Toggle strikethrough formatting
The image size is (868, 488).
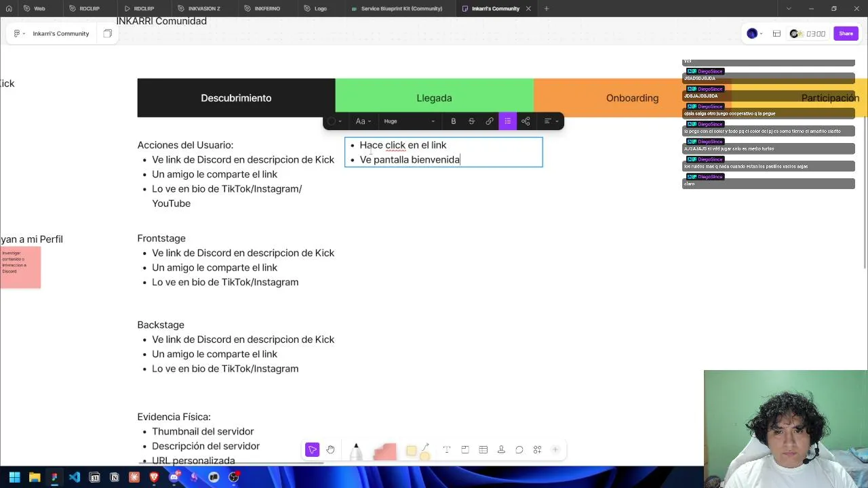471,121
